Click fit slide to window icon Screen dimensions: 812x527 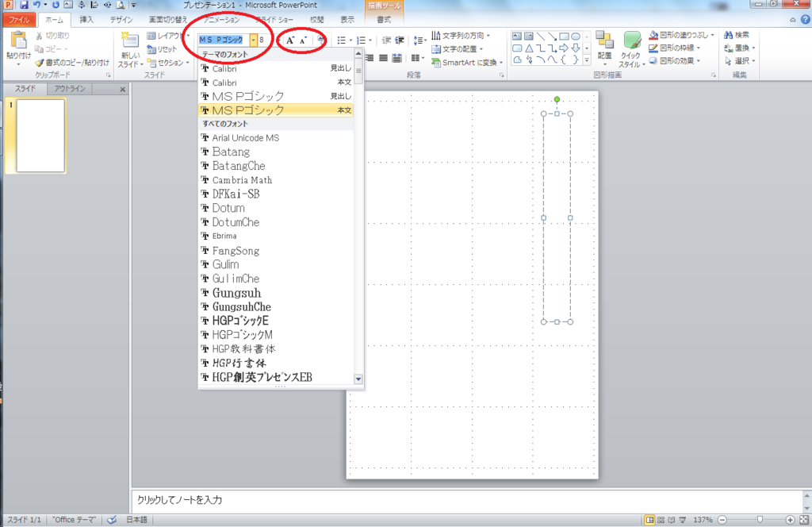point(804,519)
